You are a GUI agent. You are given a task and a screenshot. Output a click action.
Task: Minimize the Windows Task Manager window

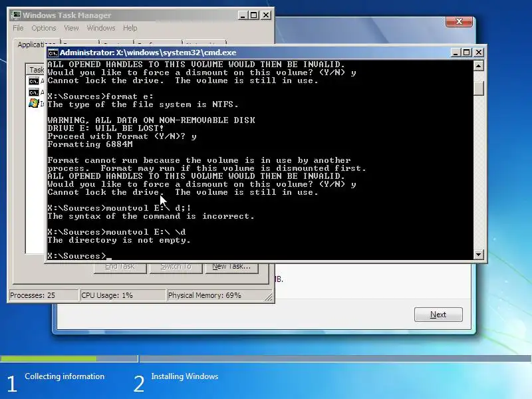tap(243, 15)
